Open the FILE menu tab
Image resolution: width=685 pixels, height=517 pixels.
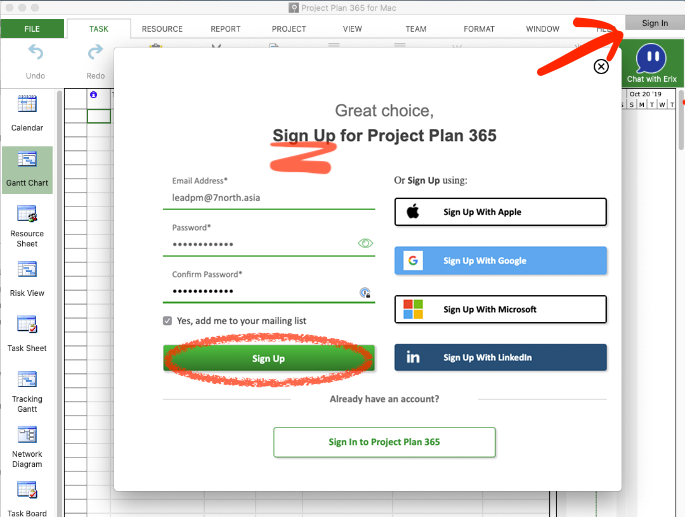point(32,29)
